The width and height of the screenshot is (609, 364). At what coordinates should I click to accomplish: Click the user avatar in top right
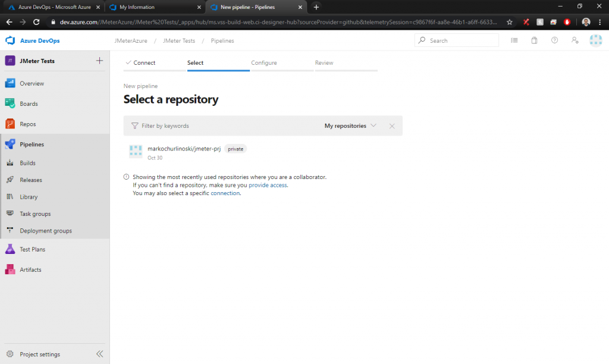pyautogui.click(x=596, y=40)
